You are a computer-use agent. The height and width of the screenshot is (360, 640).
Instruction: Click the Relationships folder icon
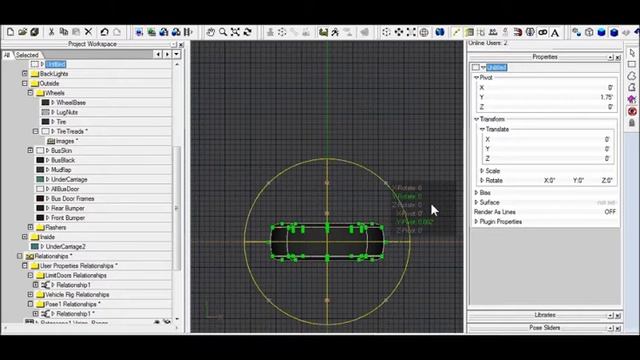(29, 256)
